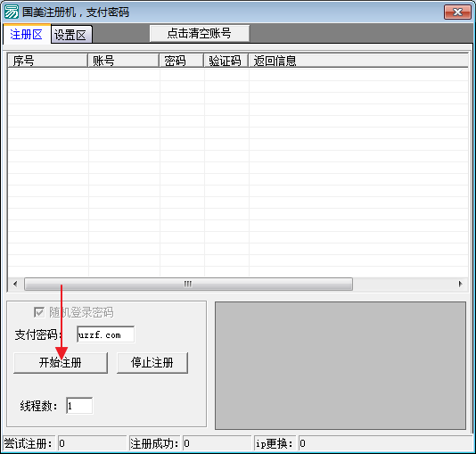Click the gray captcha display panel

tap(341, 366)
